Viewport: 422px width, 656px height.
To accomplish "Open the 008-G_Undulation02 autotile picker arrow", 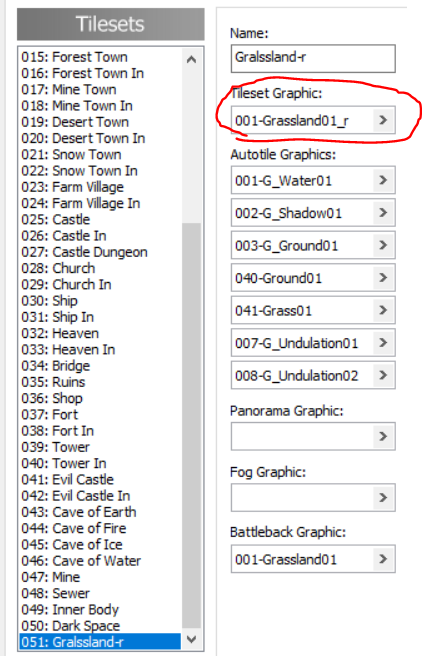I will pyautogui.click(x=383, y=375).
